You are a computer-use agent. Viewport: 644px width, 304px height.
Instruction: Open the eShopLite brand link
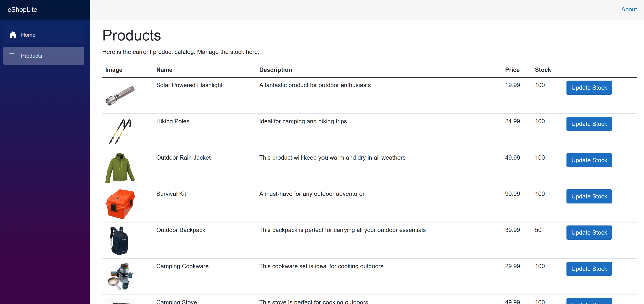22,10
